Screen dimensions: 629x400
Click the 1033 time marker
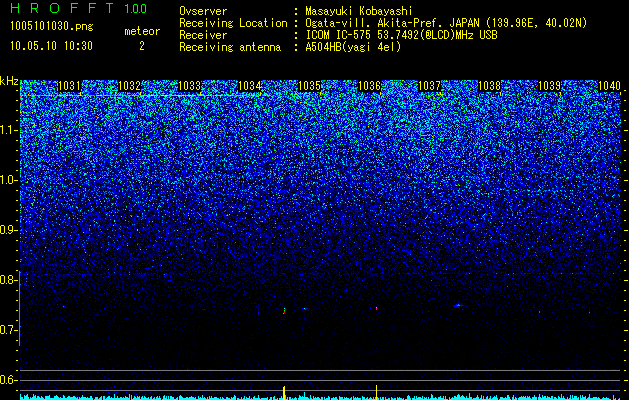[x=189, y=86]
